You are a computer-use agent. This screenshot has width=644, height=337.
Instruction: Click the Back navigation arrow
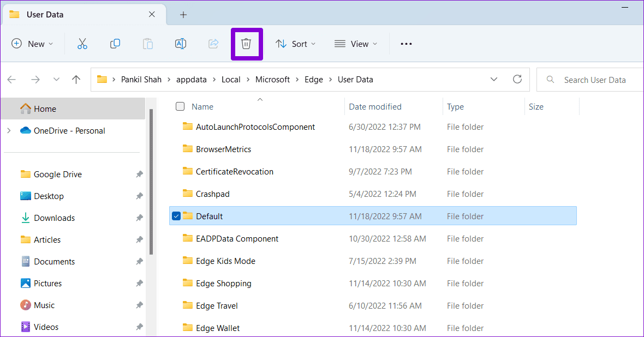[x=12, y=80]
